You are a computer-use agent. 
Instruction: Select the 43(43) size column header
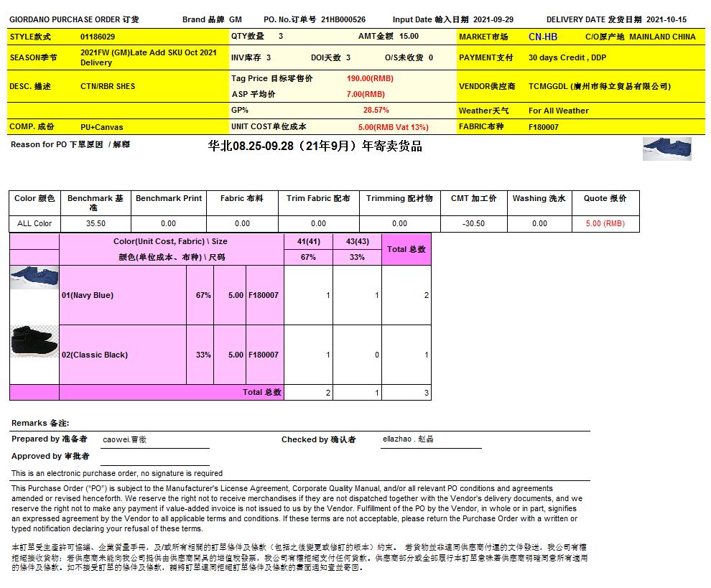coord(357,241)
